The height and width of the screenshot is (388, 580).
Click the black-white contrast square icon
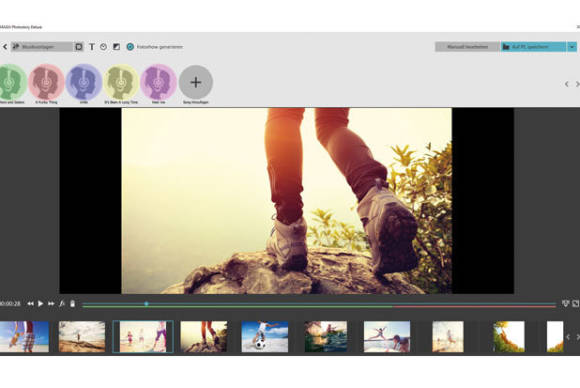[x=116, y=47]
